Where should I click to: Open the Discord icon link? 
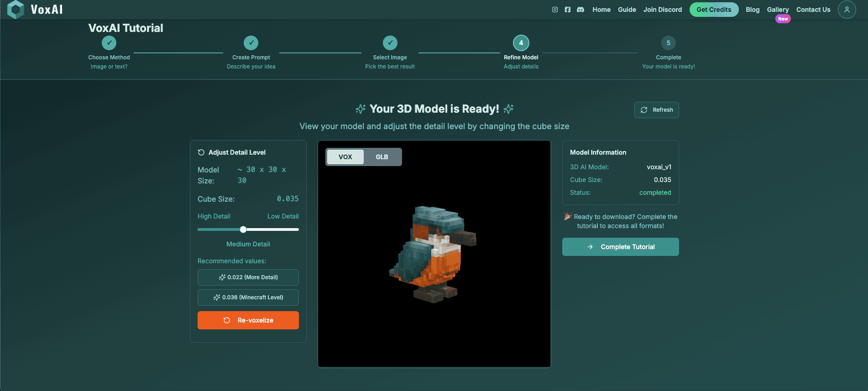click(580, 10)
